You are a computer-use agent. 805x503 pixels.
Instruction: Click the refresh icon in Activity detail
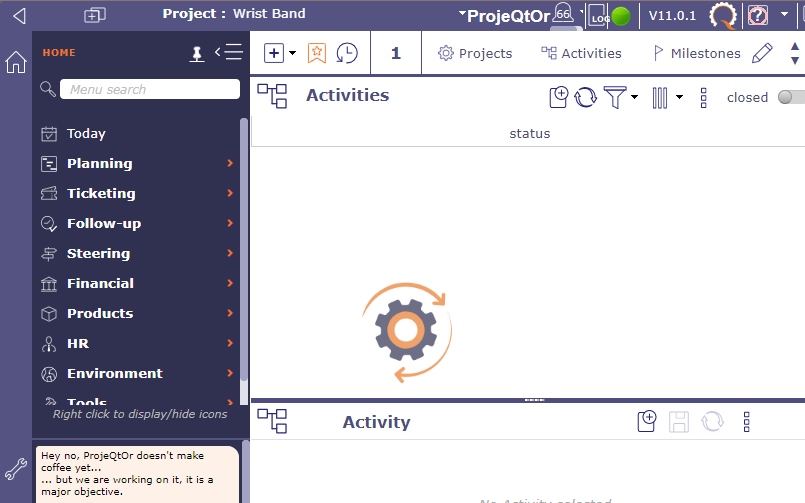pos(713,422)
